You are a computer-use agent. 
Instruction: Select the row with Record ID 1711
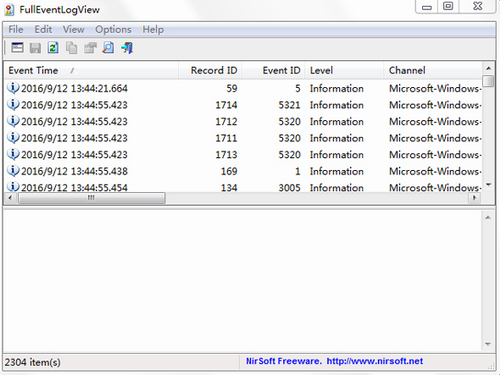pyautogui.click(x=243, y=138)
